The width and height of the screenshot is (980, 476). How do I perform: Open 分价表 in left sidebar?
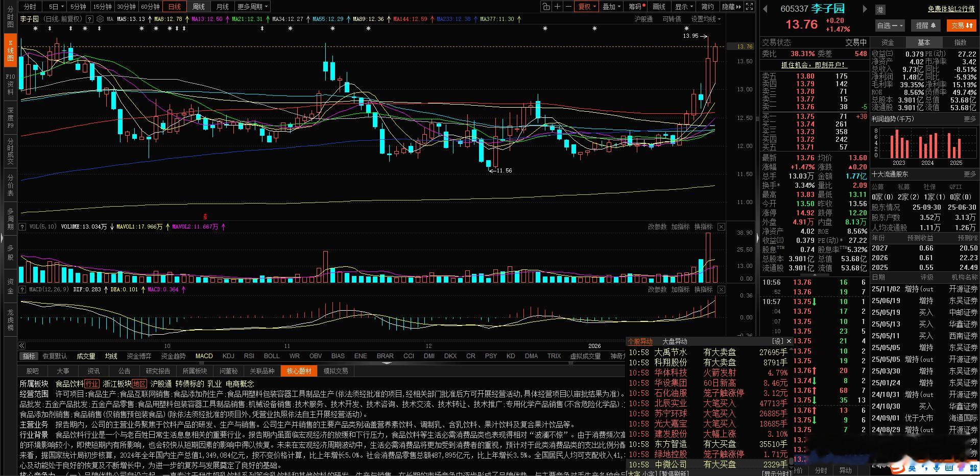(10, 185)
